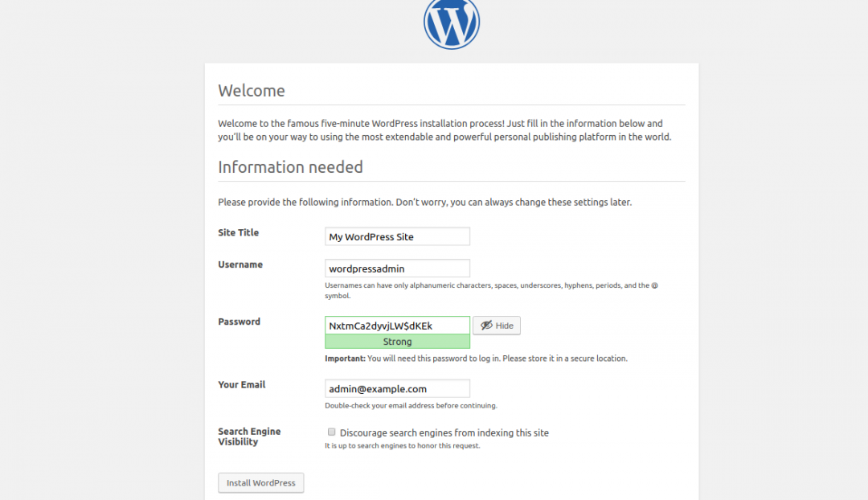Image resolution: width=868 pixels, height=500 pixels.
Task: Click the Your Email label
Action: pos(242,385)
